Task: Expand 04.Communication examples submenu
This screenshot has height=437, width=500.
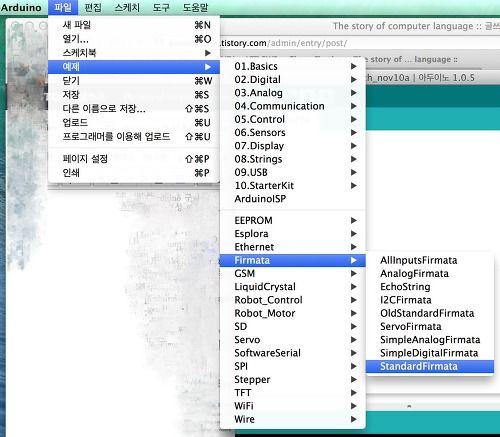Action: pyautogui.click(x=293, y=106)
